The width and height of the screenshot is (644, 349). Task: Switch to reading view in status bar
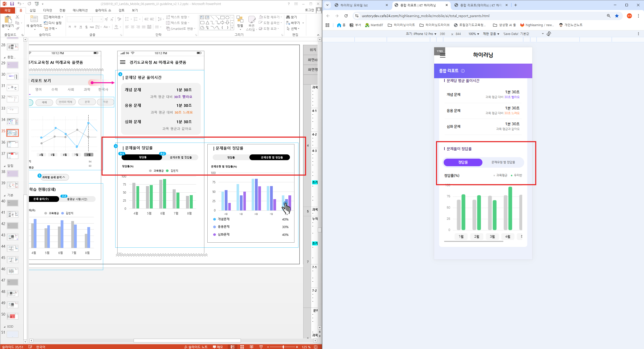(251, 347)
